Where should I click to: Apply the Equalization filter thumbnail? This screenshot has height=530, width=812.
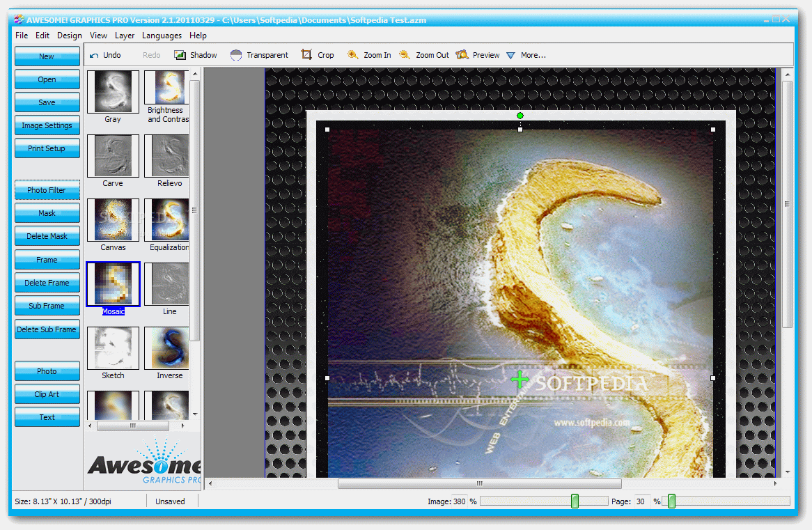pos(166,220)
